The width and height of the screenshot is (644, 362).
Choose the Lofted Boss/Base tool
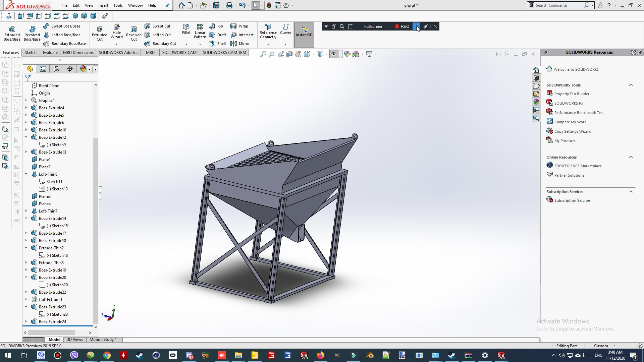pos(62,35)
